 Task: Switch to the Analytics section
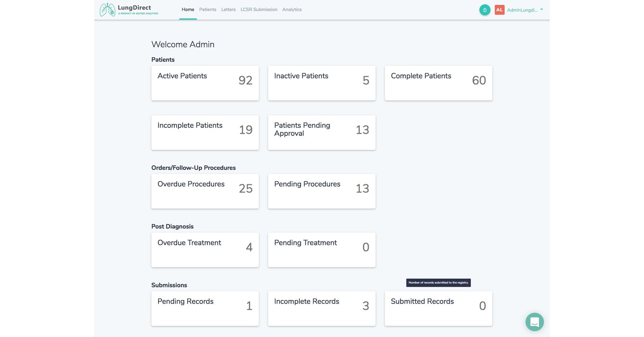tap(291, 9)
